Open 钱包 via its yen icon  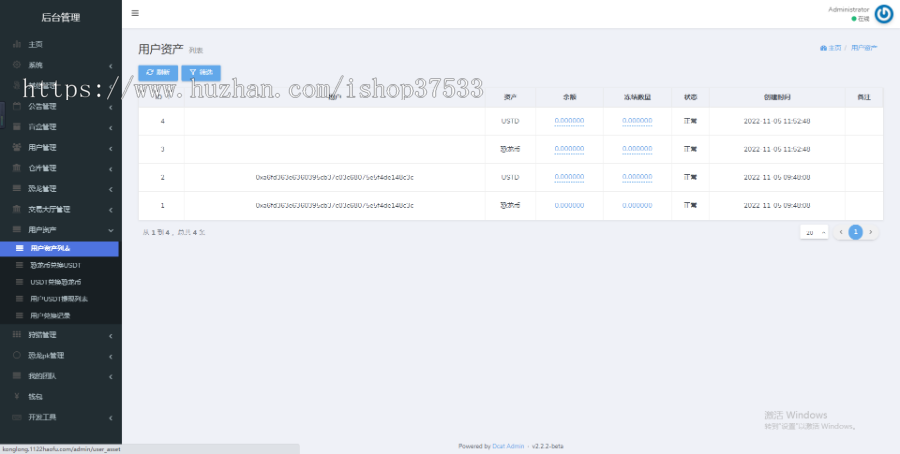(17, 397)
